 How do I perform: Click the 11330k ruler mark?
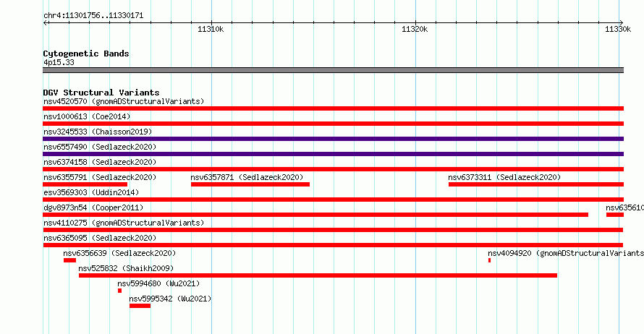click(618, 29)
